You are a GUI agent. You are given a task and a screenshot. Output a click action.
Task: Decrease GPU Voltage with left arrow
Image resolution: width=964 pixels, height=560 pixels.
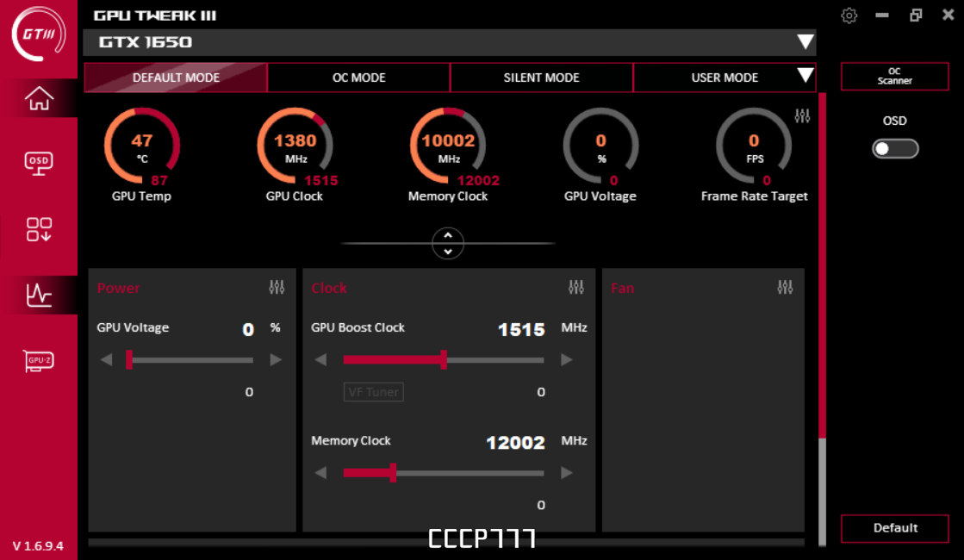pos(106,359)
